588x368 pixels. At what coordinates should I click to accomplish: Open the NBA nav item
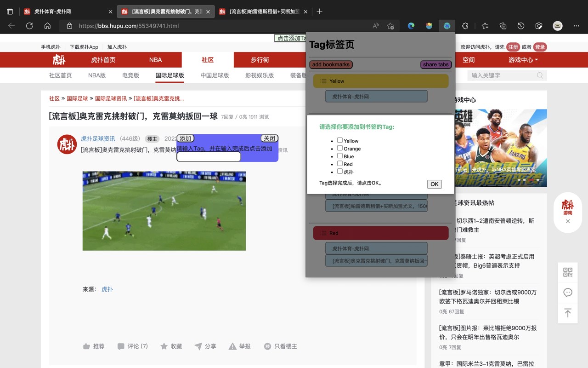point(155,60)
